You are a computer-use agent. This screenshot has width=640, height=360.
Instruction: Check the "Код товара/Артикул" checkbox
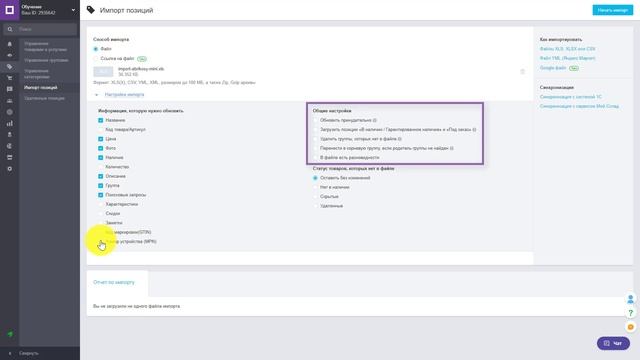coord(100,130)
